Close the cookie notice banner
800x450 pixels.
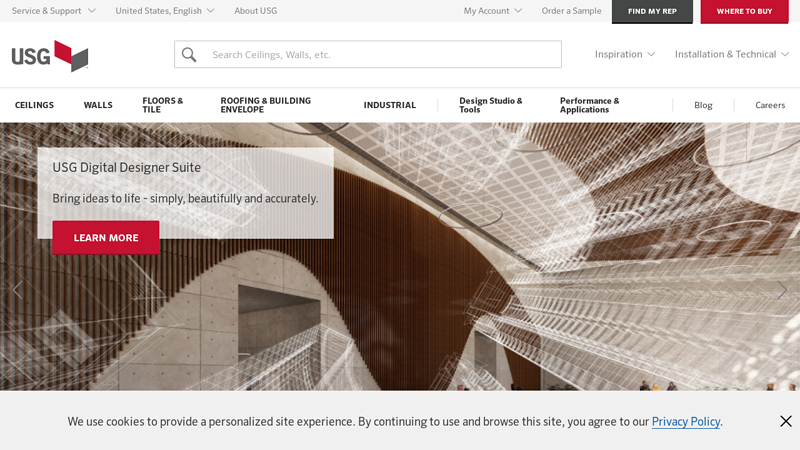pos(786,421)
